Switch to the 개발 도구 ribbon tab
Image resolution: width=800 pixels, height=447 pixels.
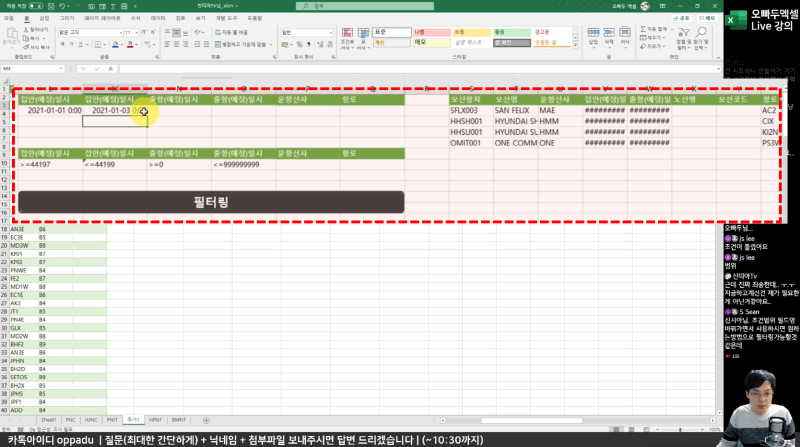(x=226, y=18)
